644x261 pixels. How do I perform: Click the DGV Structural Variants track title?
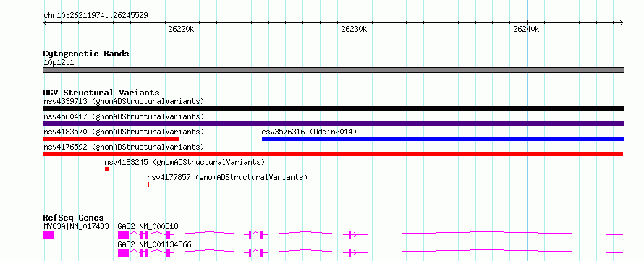click(x=101, y=93)
